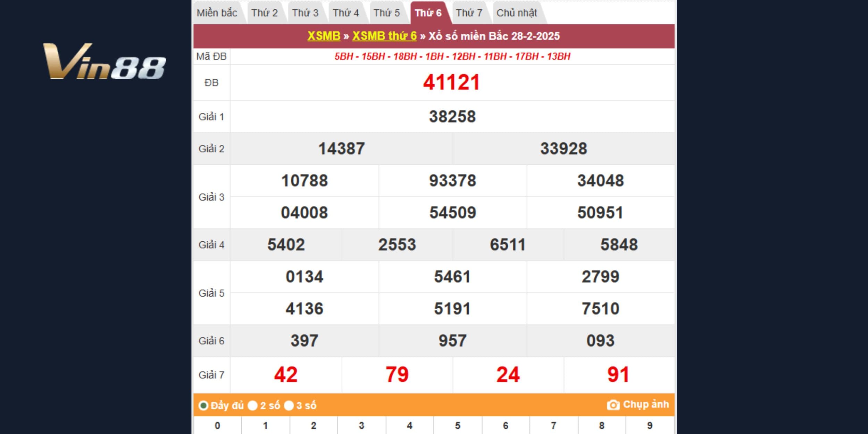Open the Chủ nhật tab
868x434 pixels.
[x=517, y=13]
